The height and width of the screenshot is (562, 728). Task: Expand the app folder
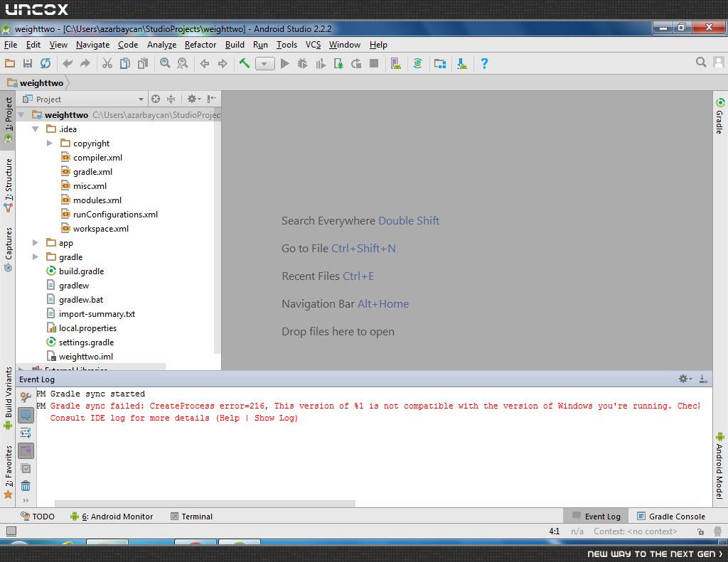point(36,243)
